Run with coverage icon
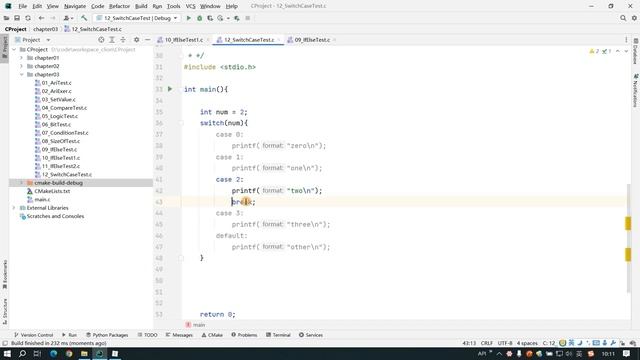 (210, 18)
